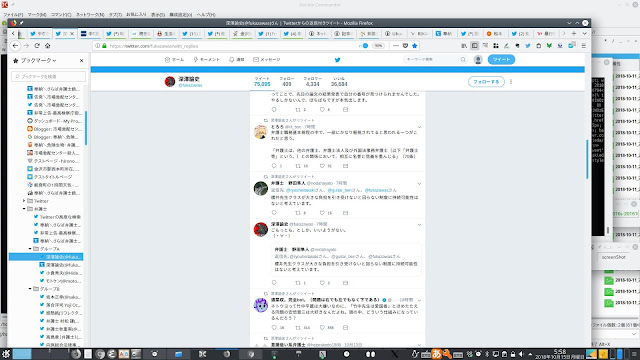
Task: Retweet the tweet with 414 retweets
Action: coord(298,327)
